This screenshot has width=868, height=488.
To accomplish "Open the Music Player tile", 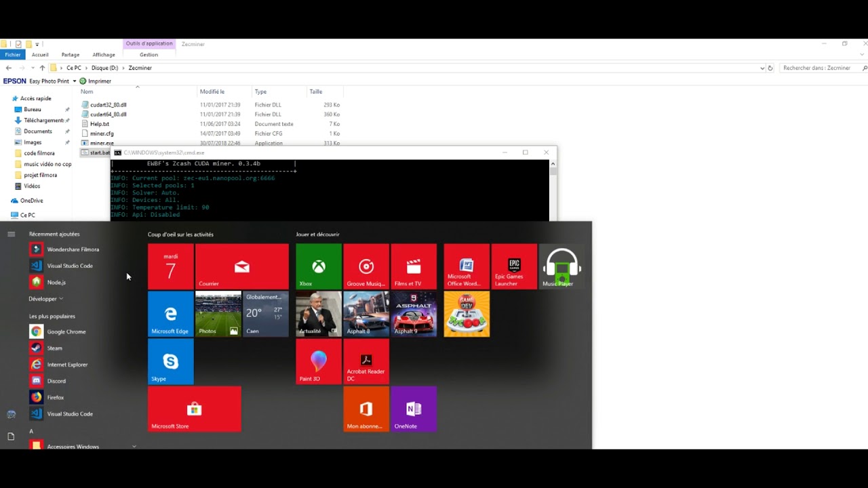I will coord(561,266).
